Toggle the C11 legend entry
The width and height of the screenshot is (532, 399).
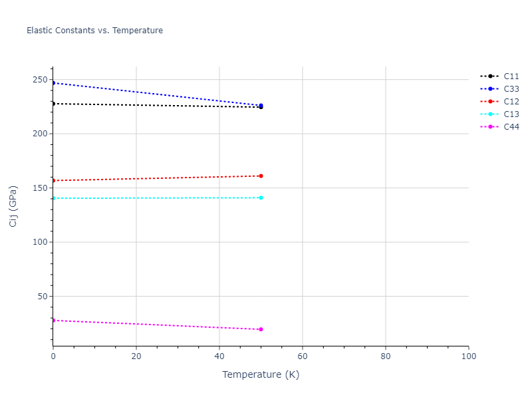(x=511, y=76)
